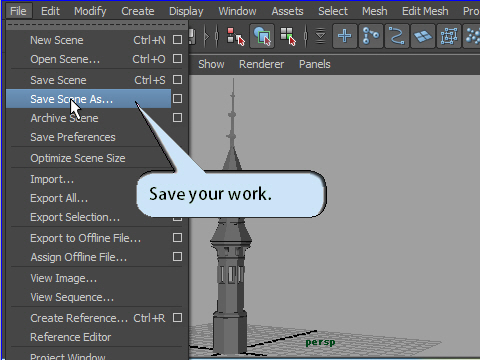Expand the collapsed status line group arrow
Image resolution: width=480 pixels, height=360 pixels.
pyautogui.click(x=207, y=36)
